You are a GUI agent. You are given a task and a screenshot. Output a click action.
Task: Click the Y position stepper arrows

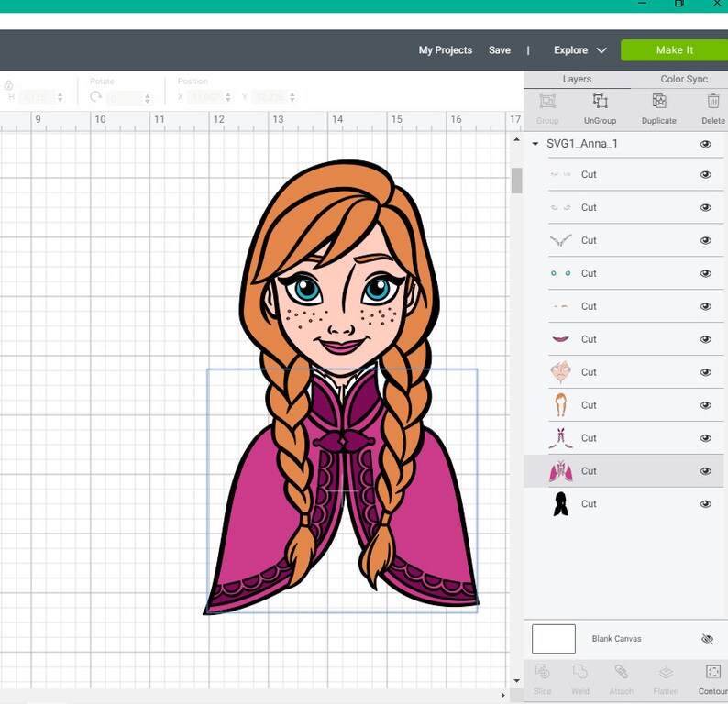(x=292, y=97)
